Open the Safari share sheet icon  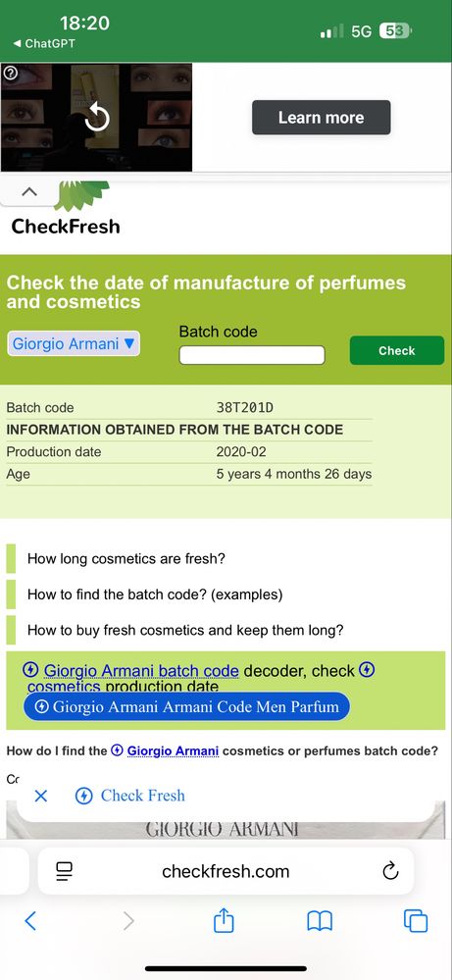[224, 920]
